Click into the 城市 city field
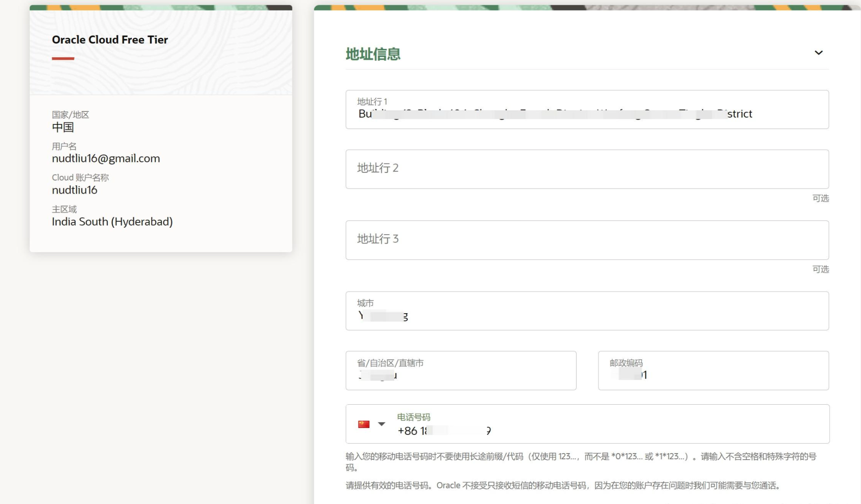Screen dimensions: 861x504 click(587, 311)
